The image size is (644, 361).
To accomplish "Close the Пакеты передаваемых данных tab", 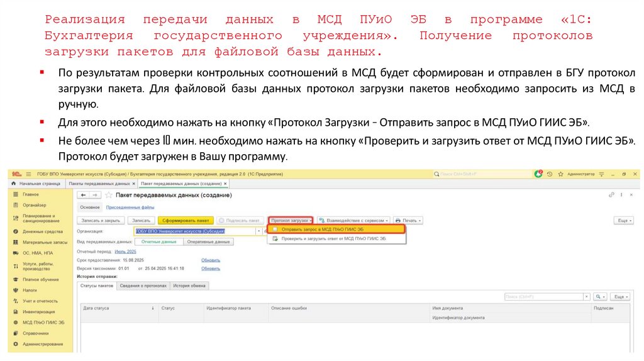I will click(133, 184).
